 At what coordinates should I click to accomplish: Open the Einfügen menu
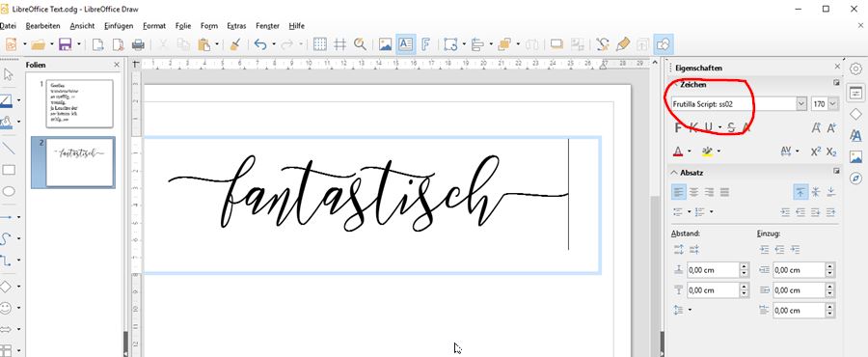coord(119,26)
